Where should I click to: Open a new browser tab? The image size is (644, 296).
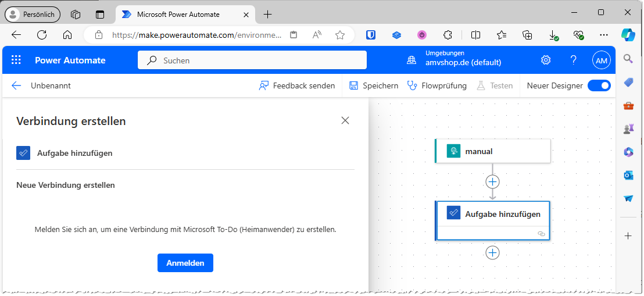point(267,15)
